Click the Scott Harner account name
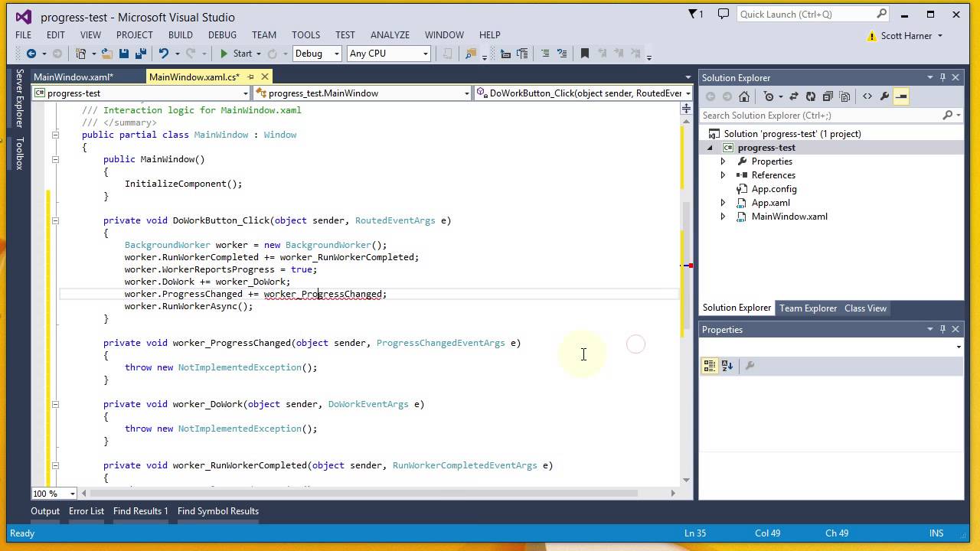The image size is (980, 551). pyautogui.click(x=906, y=35)
